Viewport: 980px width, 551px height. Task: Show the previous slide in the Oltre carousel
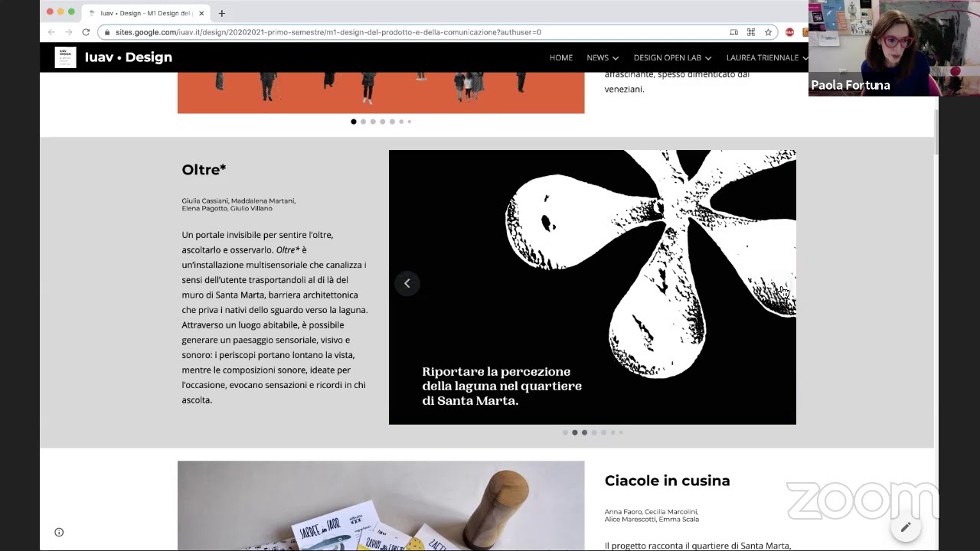407,283
